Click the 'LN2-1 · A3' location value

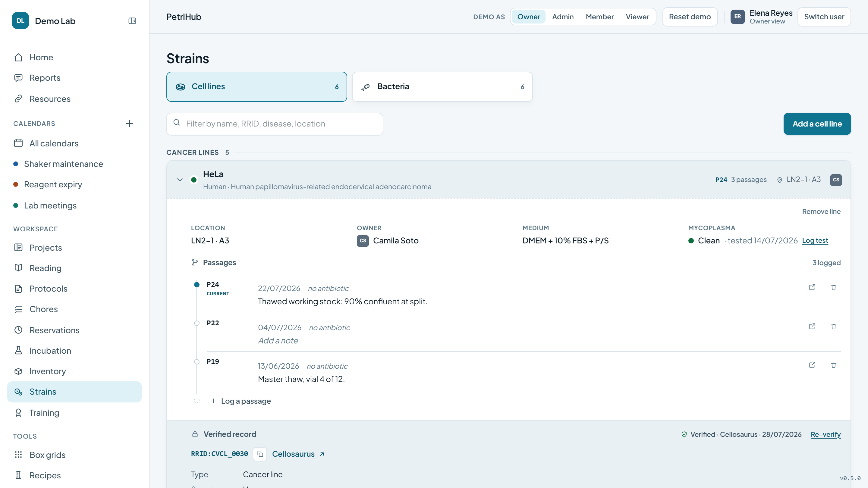tap(210, 240)
